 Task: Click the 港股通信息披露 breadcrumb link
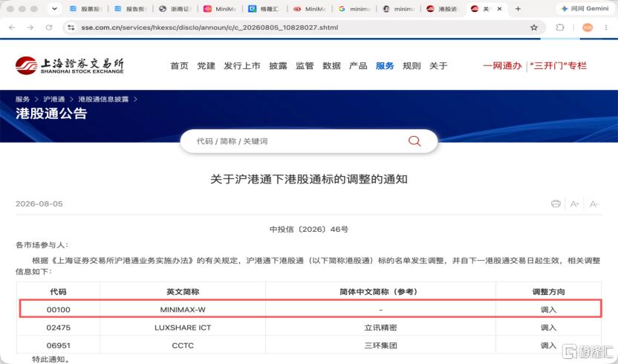103,99
